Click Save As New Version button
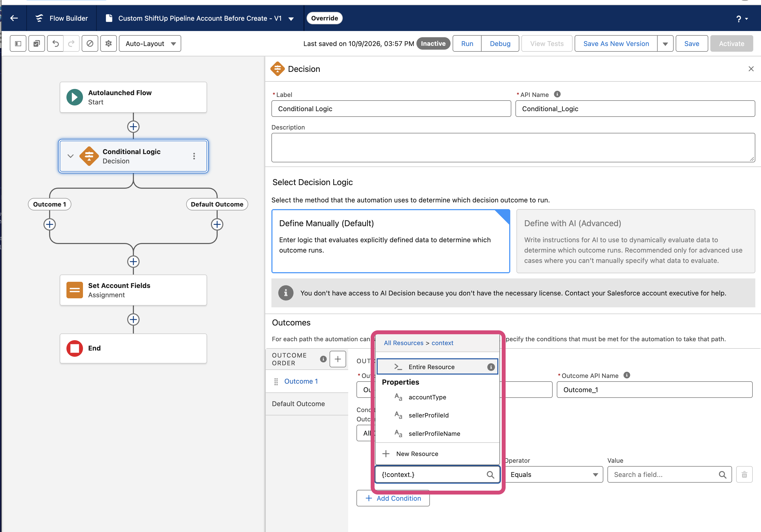 tap(616, 43)
